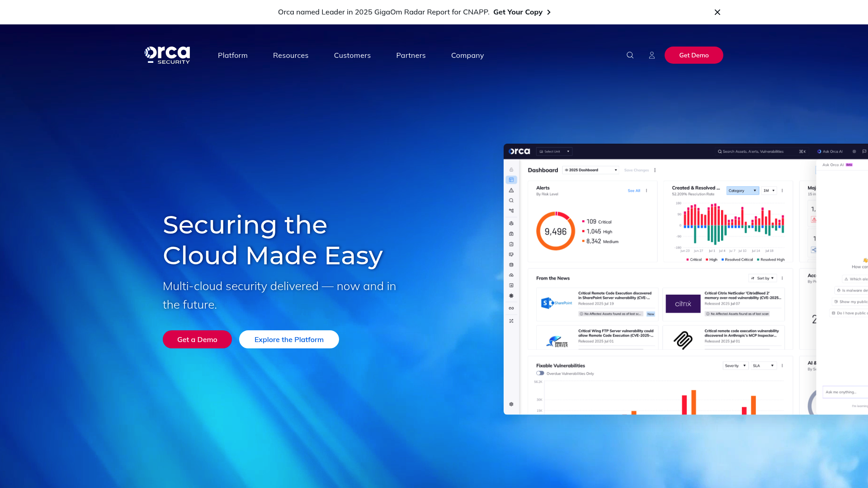
Task: Click the dashboard preview's infinity loop sidebar icon
Action: pos(511,308)
